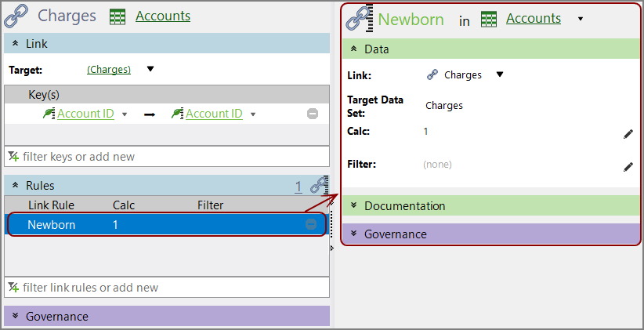Screen dimensions: 644x330
Task: Click the Newborn link rule icon in right panel
Action: tap(360, 19)
